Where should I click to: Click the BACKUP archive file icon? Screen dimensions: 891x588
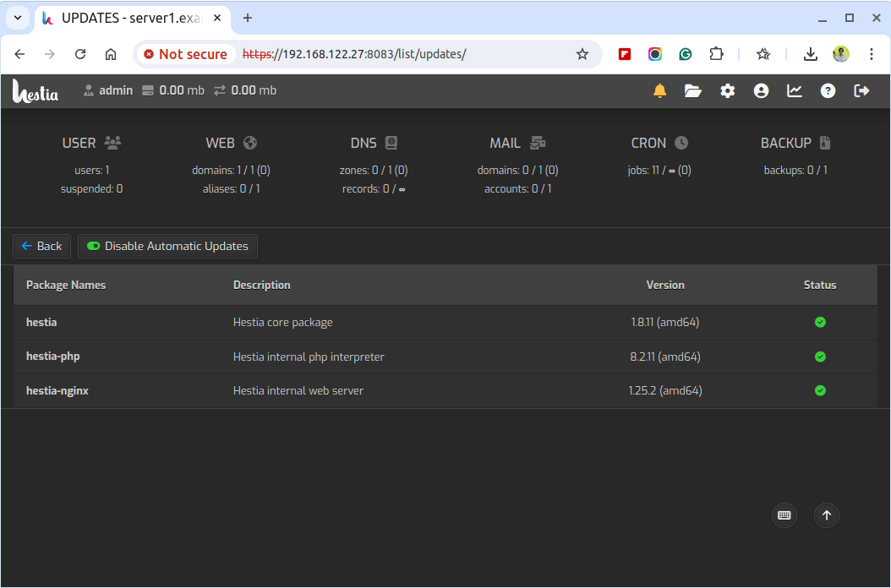pyautogui.click(x=825, y=143)
